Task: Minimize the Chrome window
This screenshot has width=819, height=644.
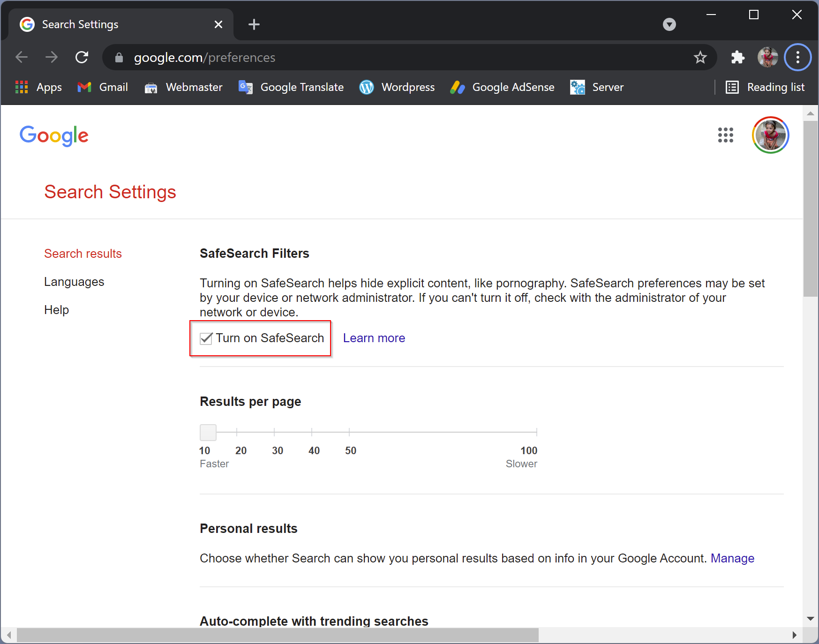Action: (x=711, y=15)
